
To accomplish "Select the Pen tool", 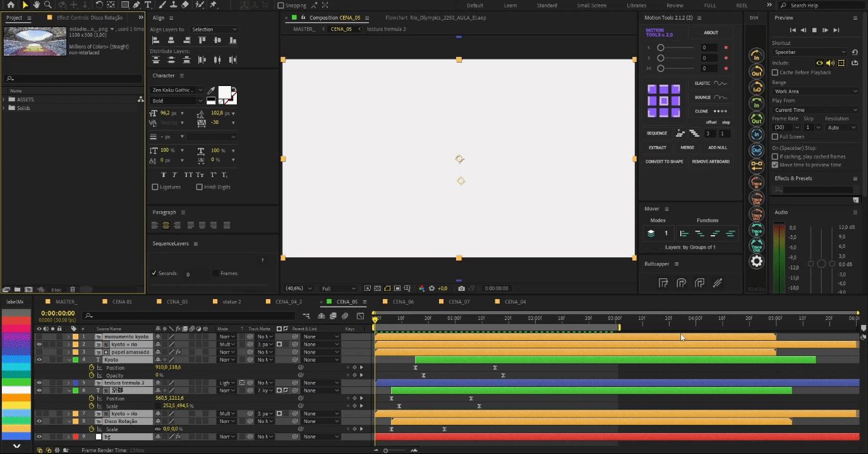I will tap(136, 5).
